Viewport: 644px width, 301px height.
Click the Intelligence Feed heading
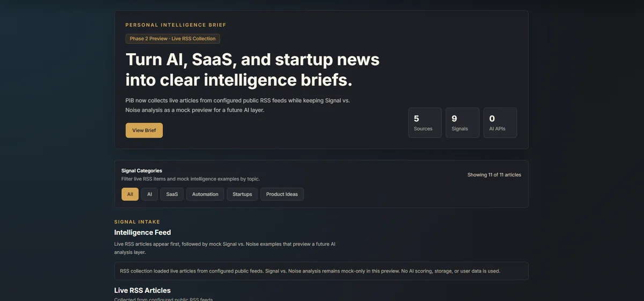coord(143,232)
